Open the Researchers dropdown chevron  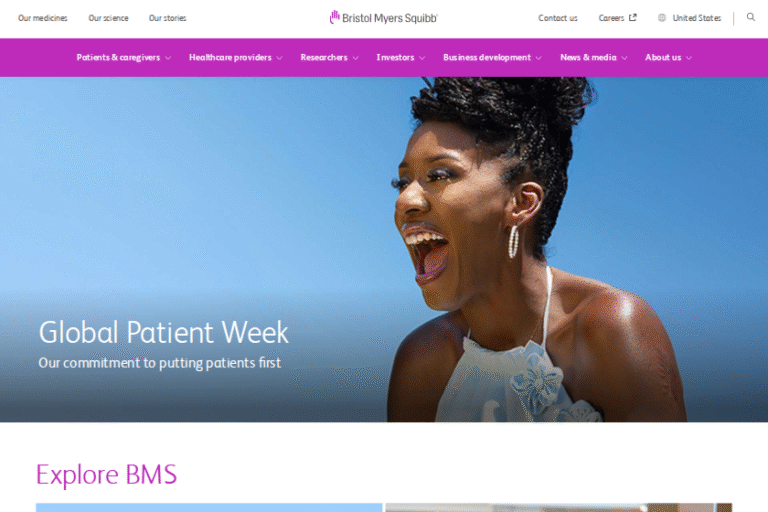point(356,58)
